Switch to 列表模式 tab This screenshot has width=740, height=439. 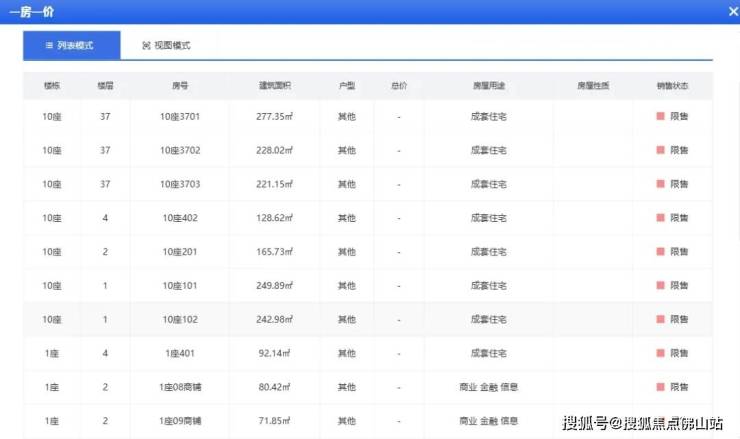pos(72,45)
